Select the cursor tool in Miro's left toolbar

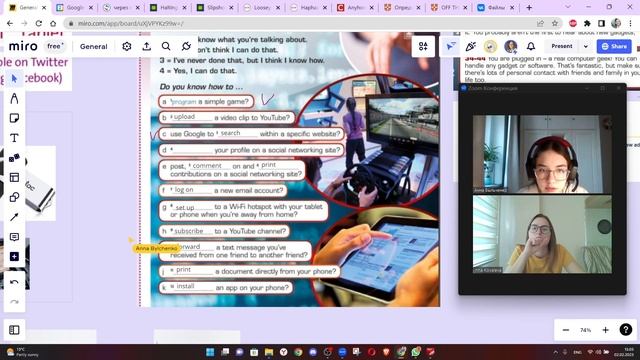[14, 79]
